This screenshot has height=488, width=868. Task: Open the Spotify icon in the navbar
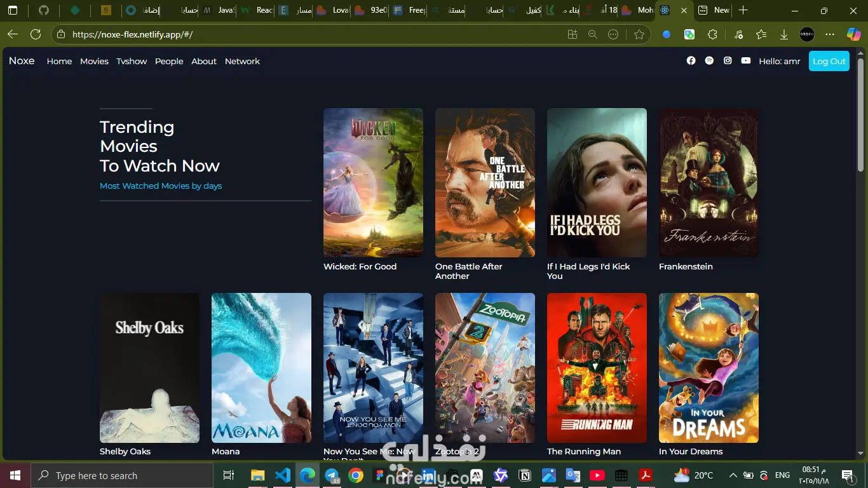point(709,60)
